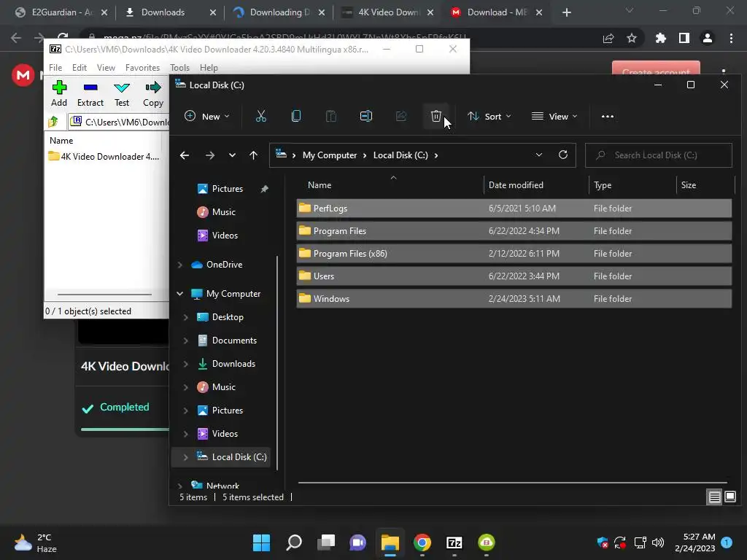Open the Help menu in 7-Zip
The image size is (747, 560).
209,68
